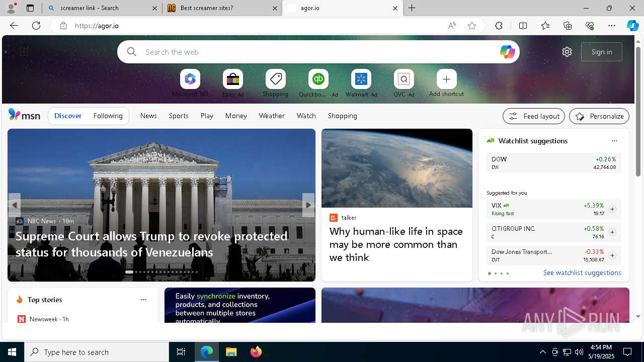This screenshot has height=362, width=644.
Task: View site information lock icon
Action: pyautogui.click(x=63, y=26)
